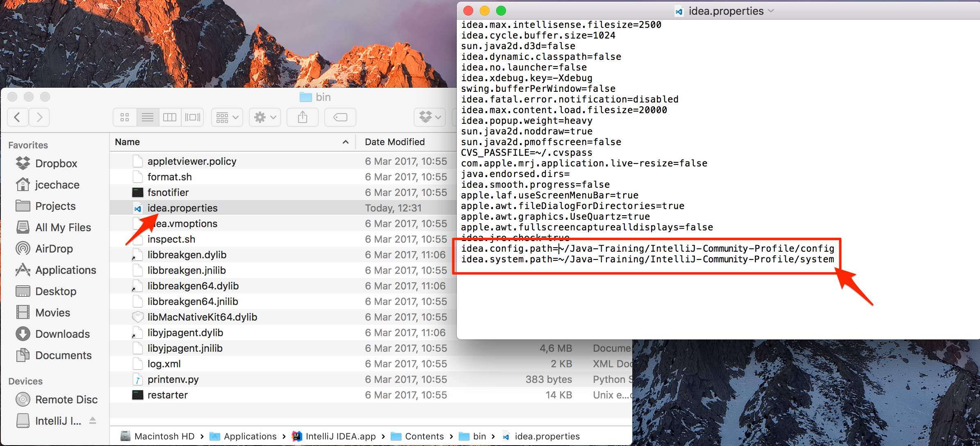
Task: Click Macintosh HD in path bar
Action: coord(157,436)
